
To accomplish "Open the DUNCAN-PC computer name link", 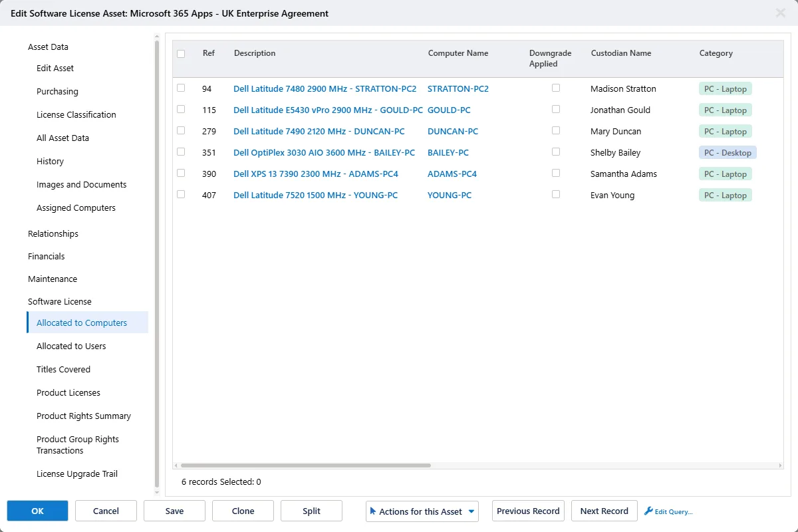I will (453, 132).
